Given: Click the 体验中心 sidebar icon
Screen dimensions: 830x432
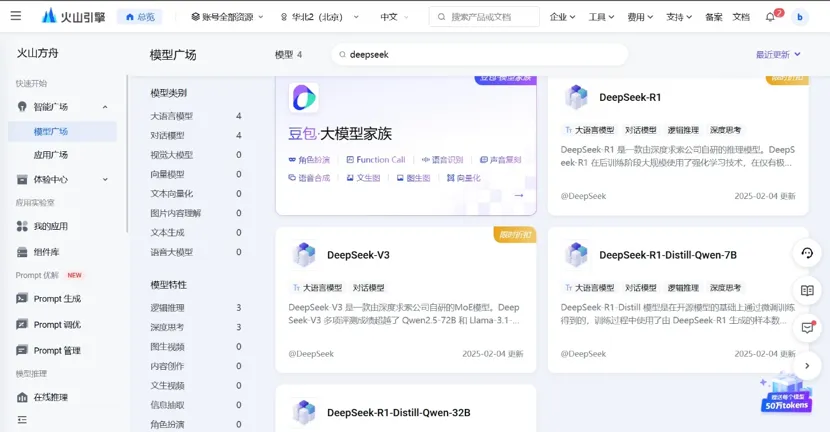Looking at the screenshot, I should coord(22,179).
